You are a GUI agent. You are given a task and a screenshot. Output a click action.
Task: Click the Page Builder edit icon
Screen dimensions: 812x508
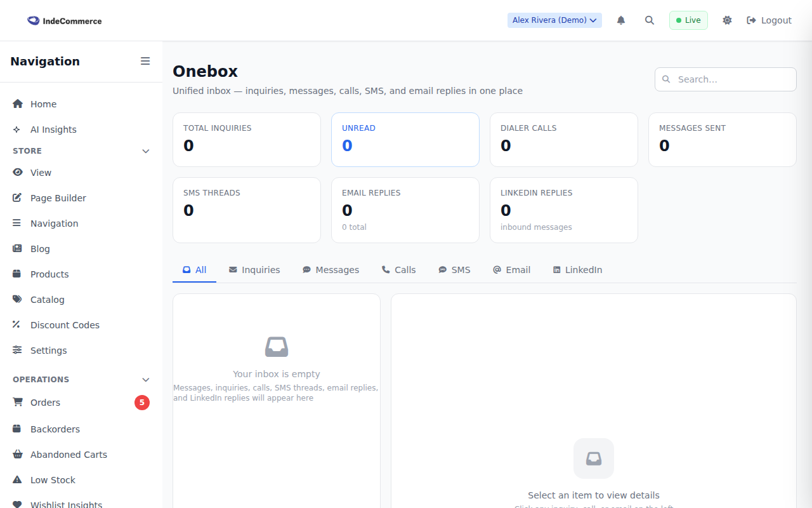pos(17,197)
